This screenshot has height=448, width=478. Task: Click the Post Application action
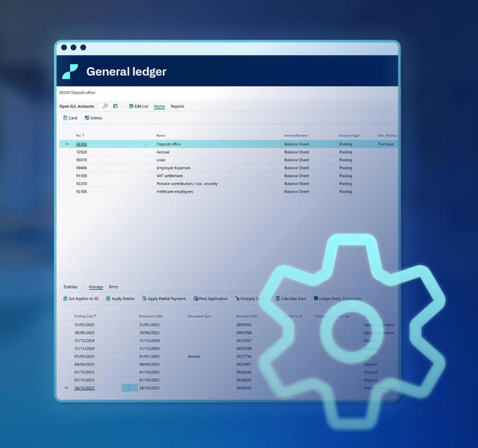pyautogui.click(x=210, y=299)
